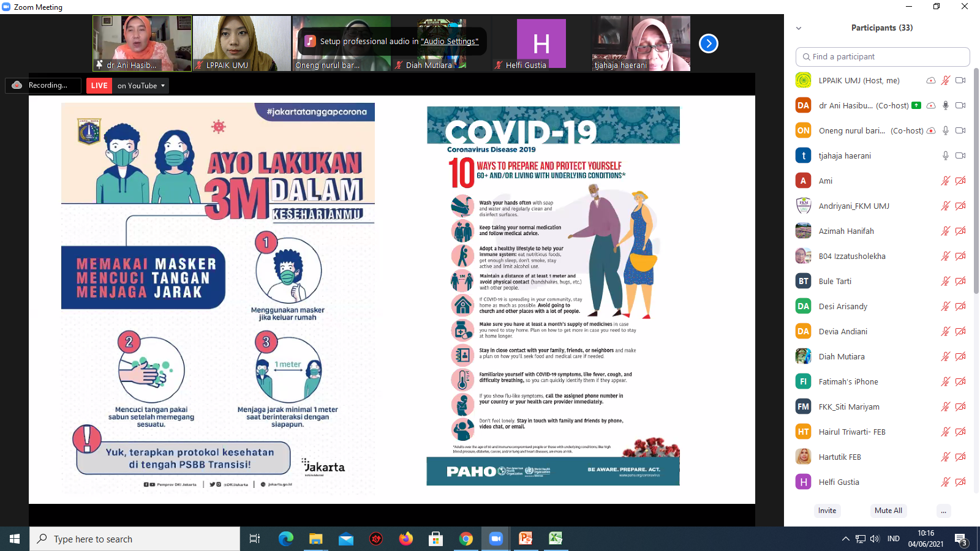Open the notification center icon

[x=961, y=539]
